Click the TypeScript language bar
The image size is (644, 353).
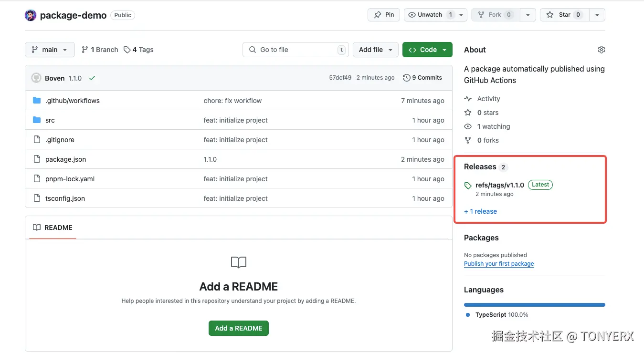coord(534,305)
